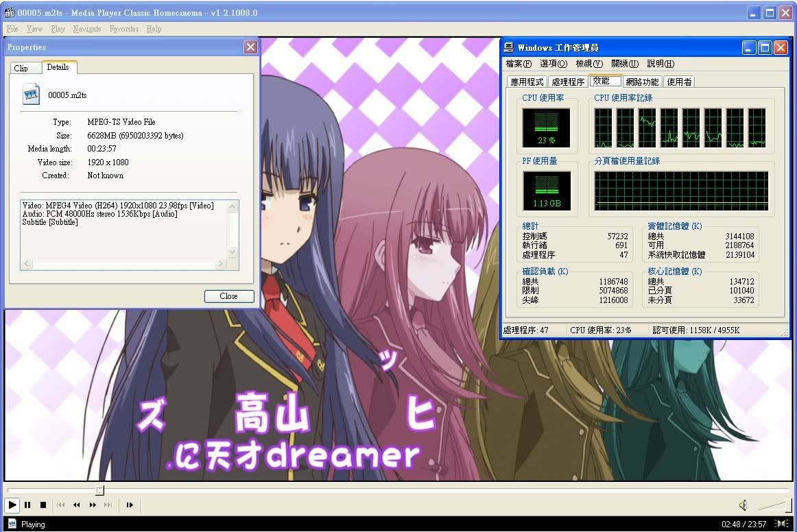Screen dimensions: 797x532
Task: Click the media length 00:23:57 value
Action: (x=102, y=149)
